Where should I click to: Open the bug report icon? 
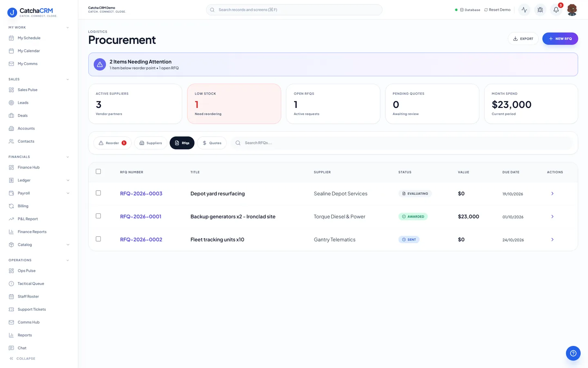tap(540, 10)
